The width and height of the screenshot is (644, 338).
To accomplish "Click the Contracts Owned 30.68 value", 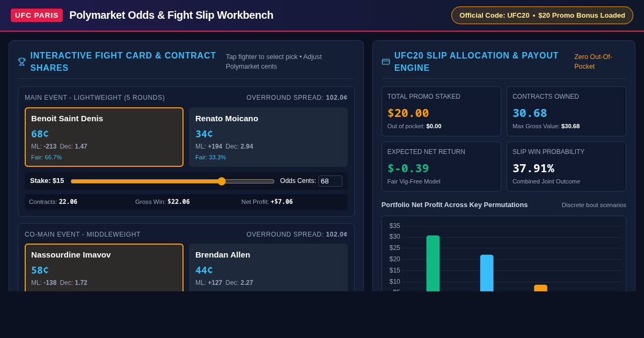I will pyautogui.click(x=530, y=113).
